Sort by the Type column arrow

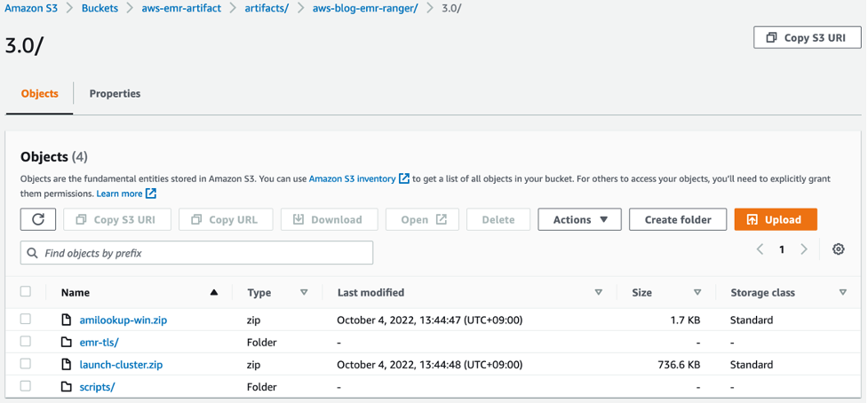point(303,292)
